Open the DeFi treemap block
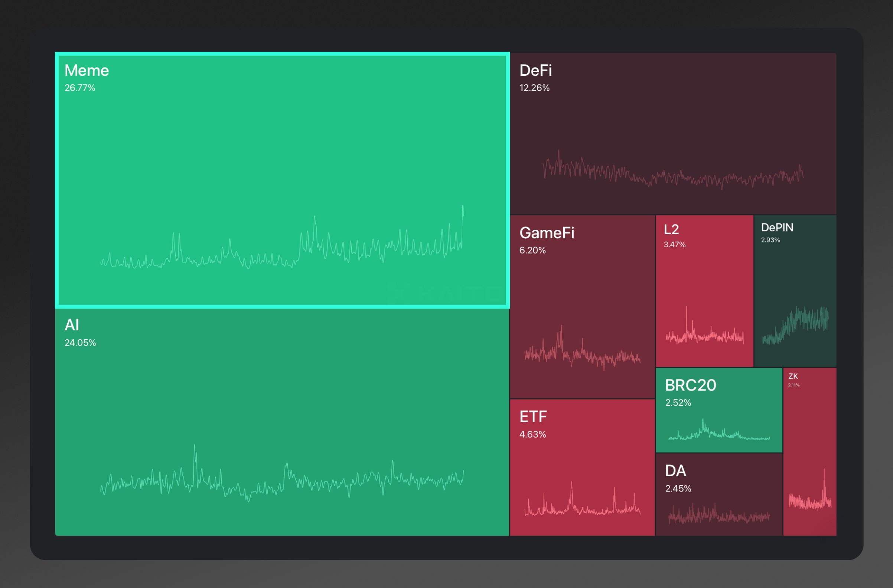Screen dimensions: 893x588 673,124
